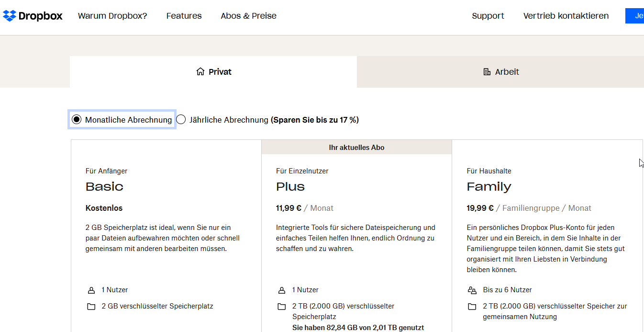This screenshot has height=332, width=644.
Task: Click the user icon in the Basic plan
Action: click(91, 290)
